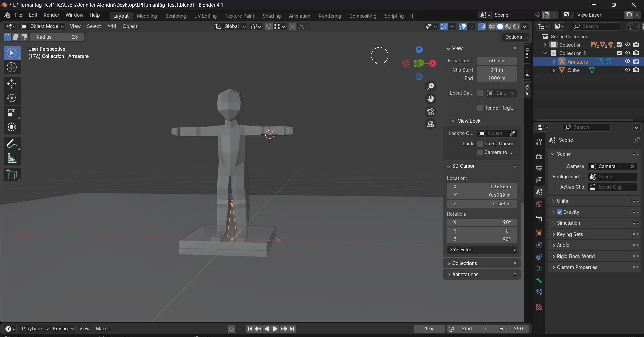Image resolution: width=644 pixels, height=337 pixels.
Task: Select rendered viewport shading mode
Action: 516,27
